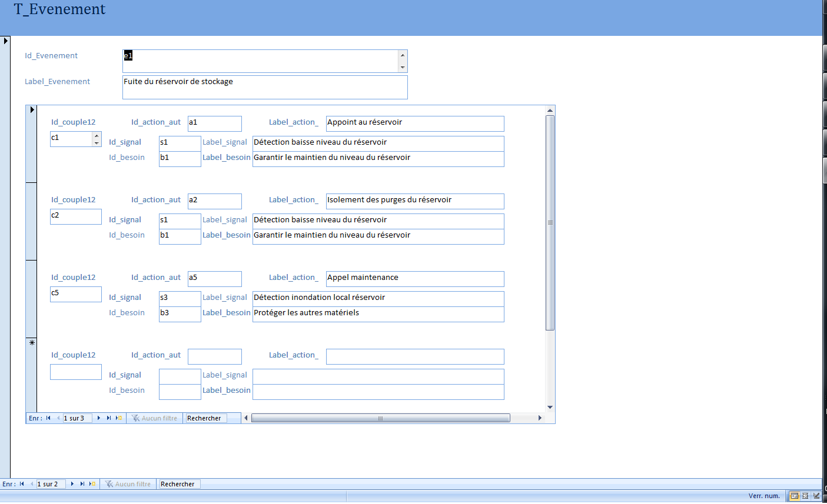
Task: Jump to last record in subform navigator
Action: click(x=109, y=418)
